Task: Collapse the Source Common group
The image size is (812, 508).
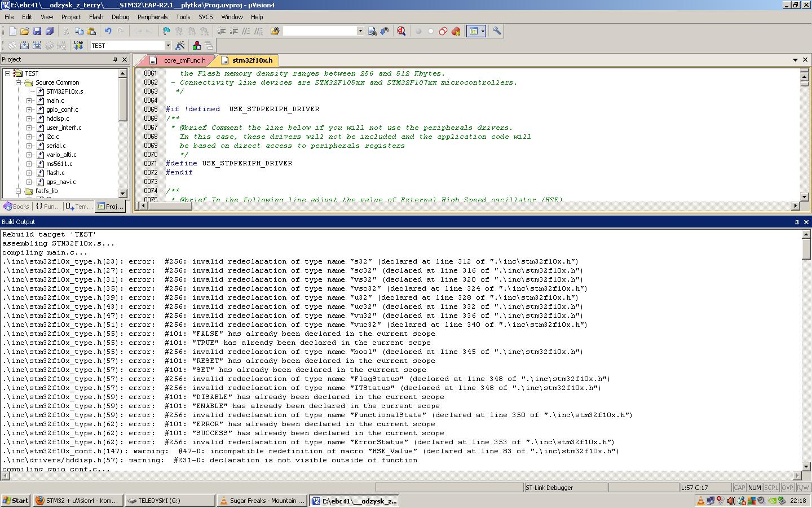Action: pos(19,82)
